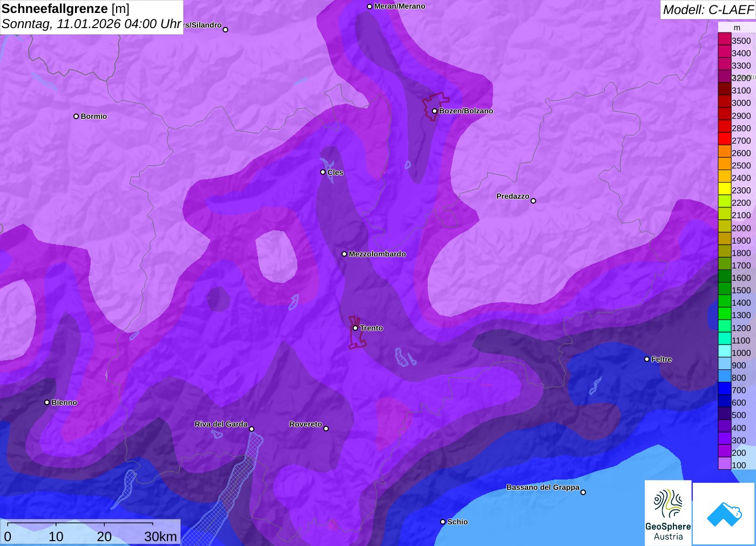Click the Riva del Garda label
Screen dimensions: 756x546
[221, 424]
